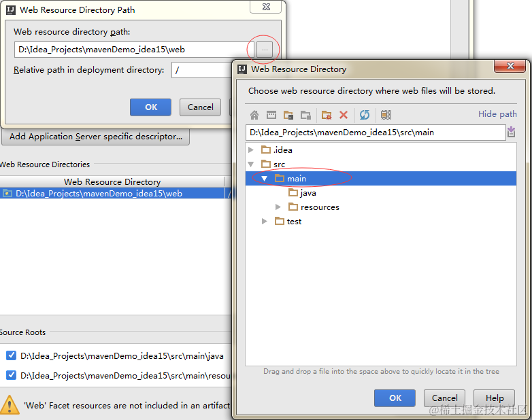532x420 pixels.
Task: Click Cancel in the Web Resource Directory chooser
Action: pos(444,398)
